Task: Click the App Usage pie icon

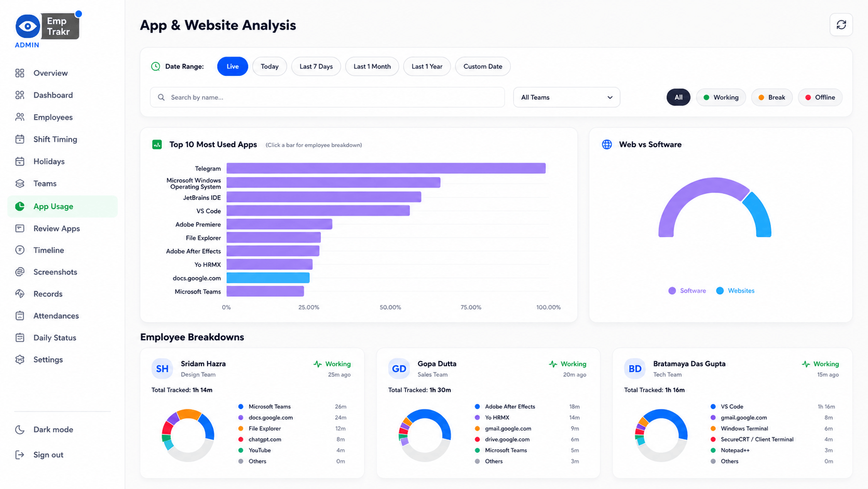Action: point(20,206)
